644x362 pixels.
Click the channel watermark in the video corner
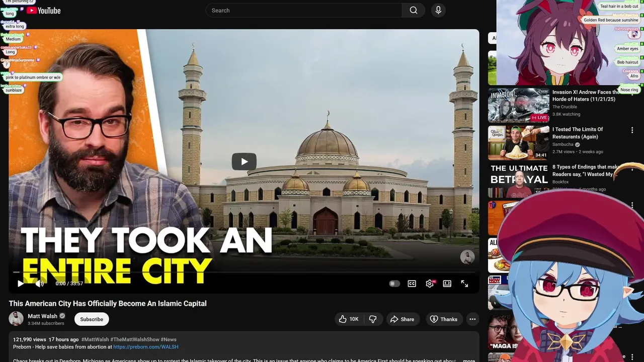click(x=467, y=257)
